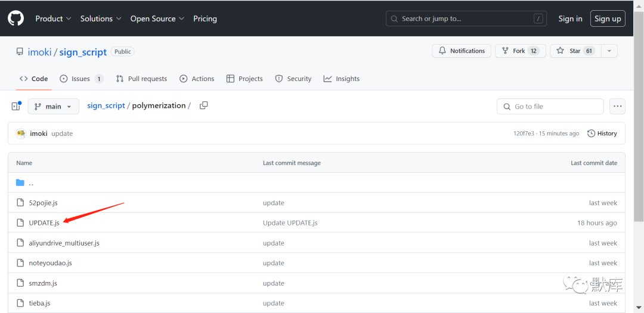Click the file icon beside tieba.js
The width and height of the screenshot is (644, 313).
[20, 303]
